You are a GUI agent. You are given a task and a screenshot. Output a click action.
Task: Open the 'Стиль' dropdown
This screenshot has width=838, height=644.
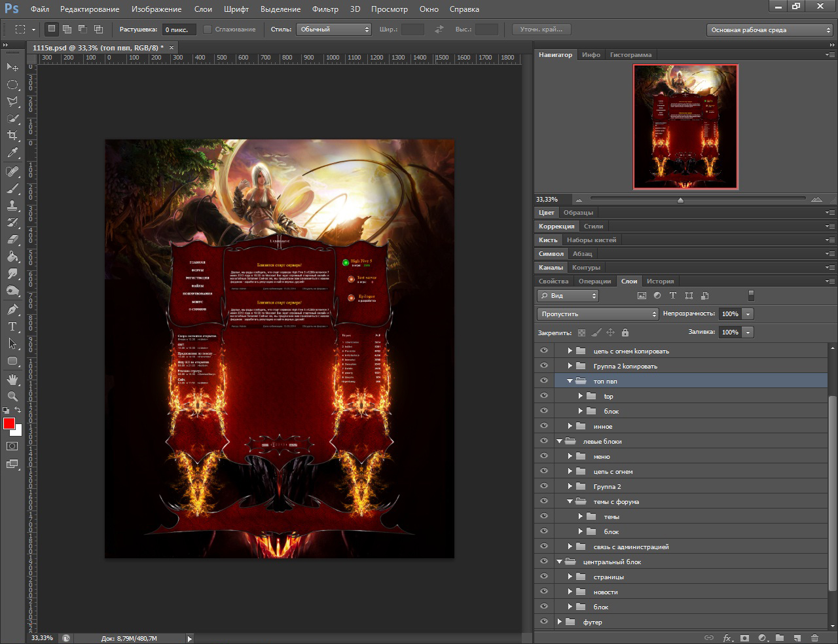coord(334,29)
